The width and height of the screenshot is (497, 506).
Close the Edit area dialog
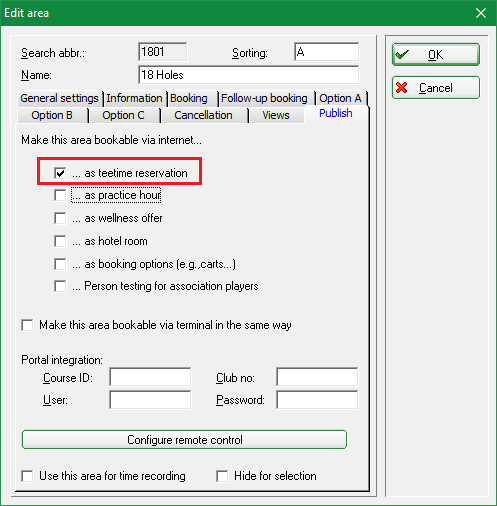point(481,13)
